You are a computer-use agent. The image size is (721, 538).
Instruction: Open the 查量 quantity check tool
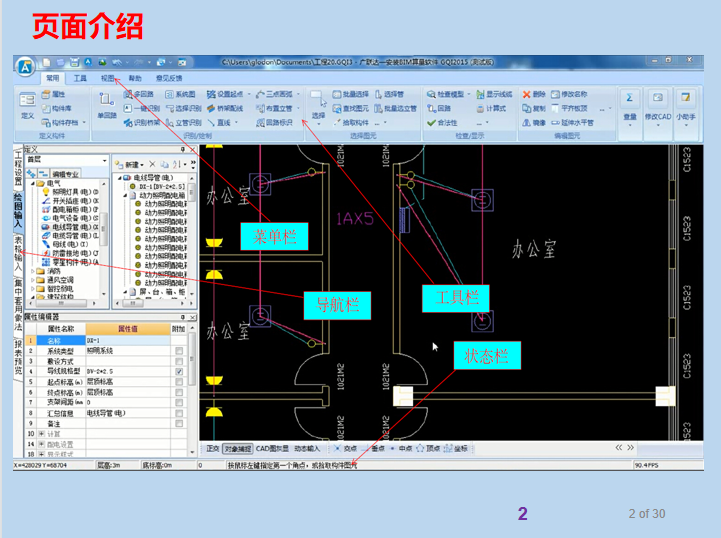pos(630,105)
